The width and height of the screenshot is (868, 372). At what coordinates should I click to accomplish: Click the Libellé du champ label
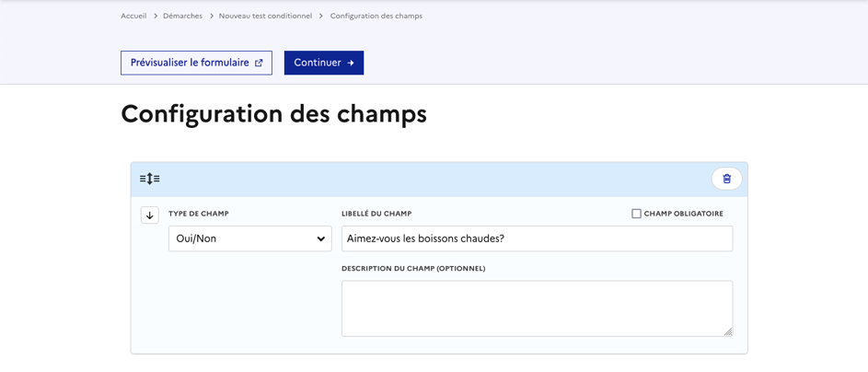click(x=376, y=214)
